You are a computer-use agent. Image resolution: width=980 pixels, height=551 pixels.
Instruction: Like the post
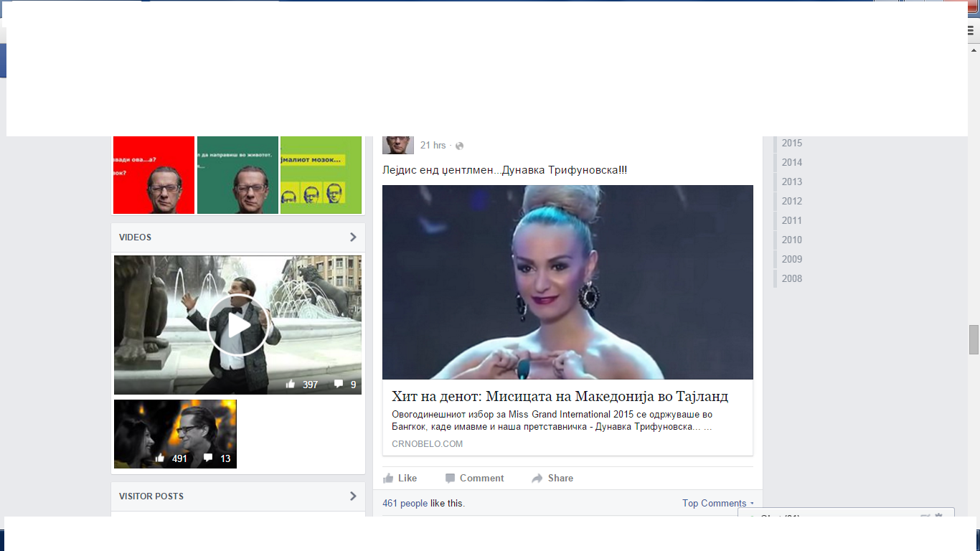click(x=400, y=479)
